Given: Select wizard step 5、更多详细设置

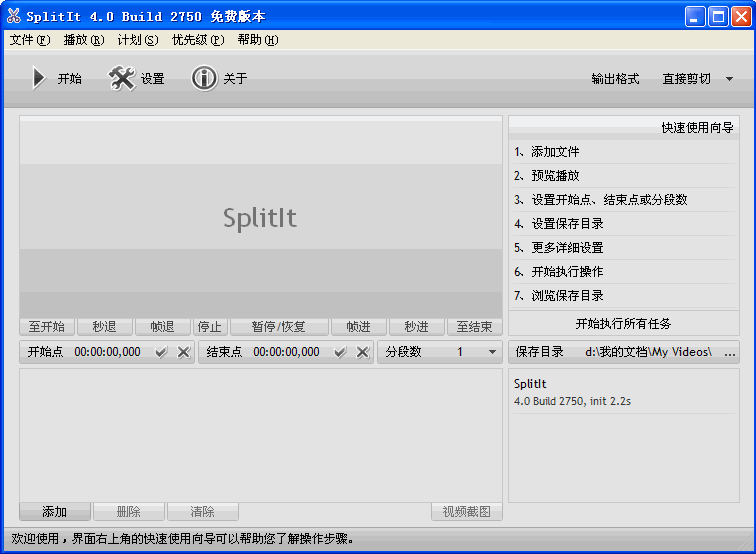Looking at the screenshot, I should pos(624,248).
